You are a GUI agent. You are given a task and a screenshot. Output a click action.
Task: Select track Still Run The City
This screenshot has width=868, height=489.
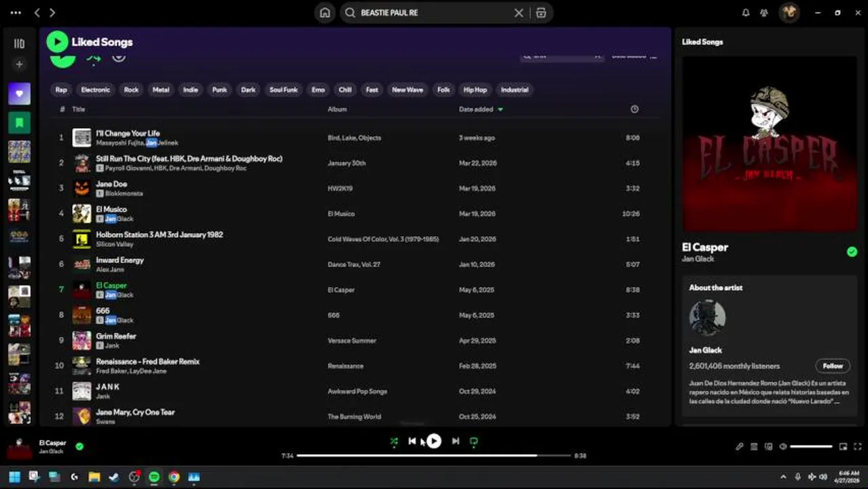click(x=189, y=159)
